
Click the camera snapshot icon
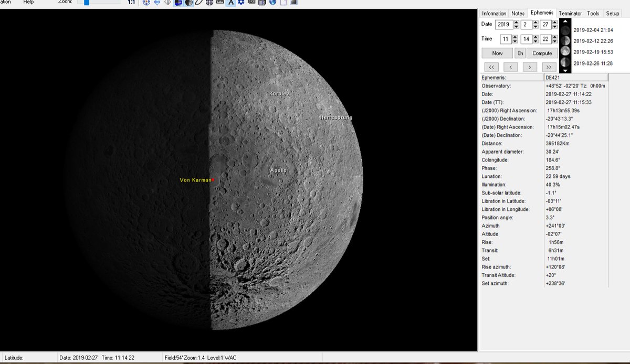tap(252, 3)
